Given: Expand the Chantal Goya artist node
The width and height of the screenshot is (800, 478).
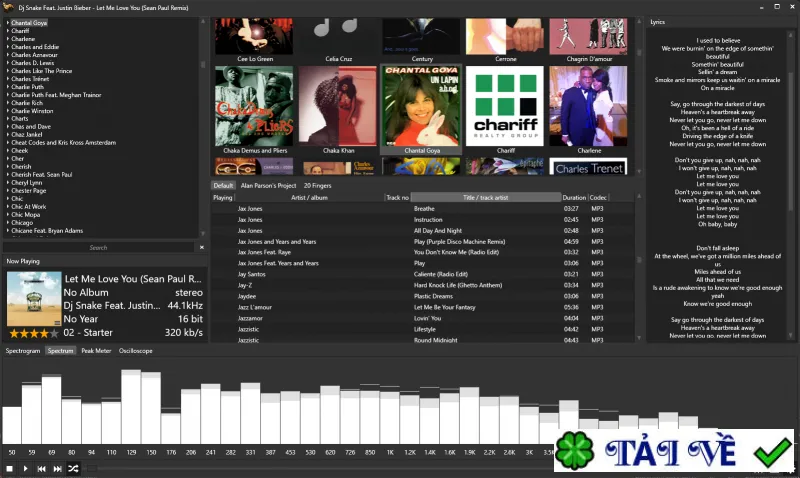Looking at the screenshot, I should point(8,23).
